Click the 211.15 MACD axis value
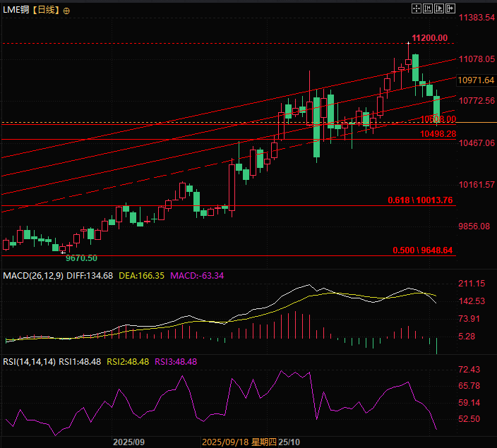This screenshot has height=448, width=497. (472, 284)
